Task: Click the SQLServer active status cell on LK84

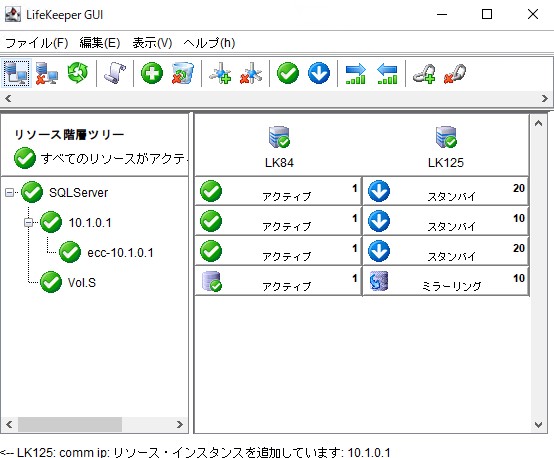Action: (x=278, y=191)
